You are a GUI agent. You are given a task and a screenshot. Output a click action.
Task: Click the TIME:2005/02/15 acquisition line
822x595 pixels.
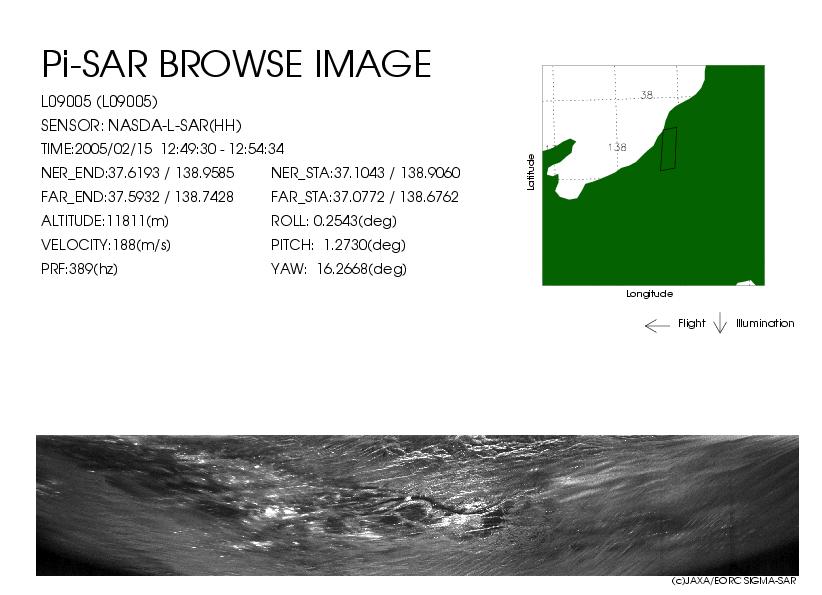pyautogui.click(x=163, y=149)
